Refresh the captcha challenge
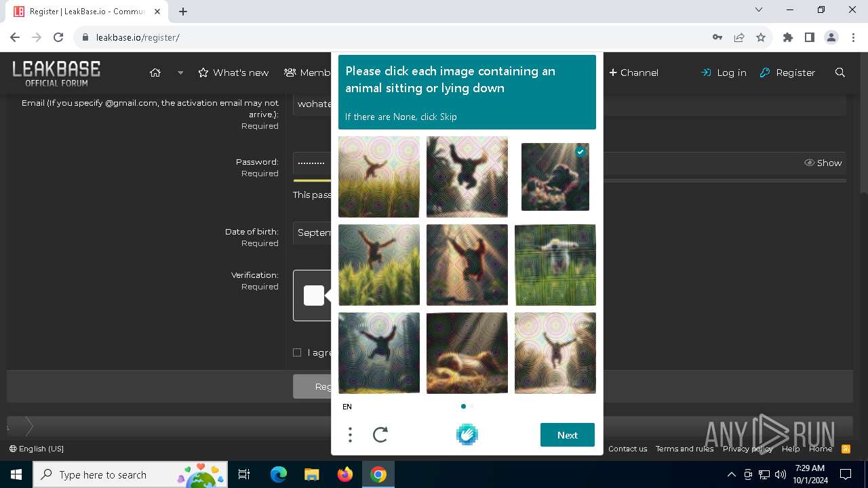Image resolution: width=868 pixels, height=488 pixels. coord(380,434)
